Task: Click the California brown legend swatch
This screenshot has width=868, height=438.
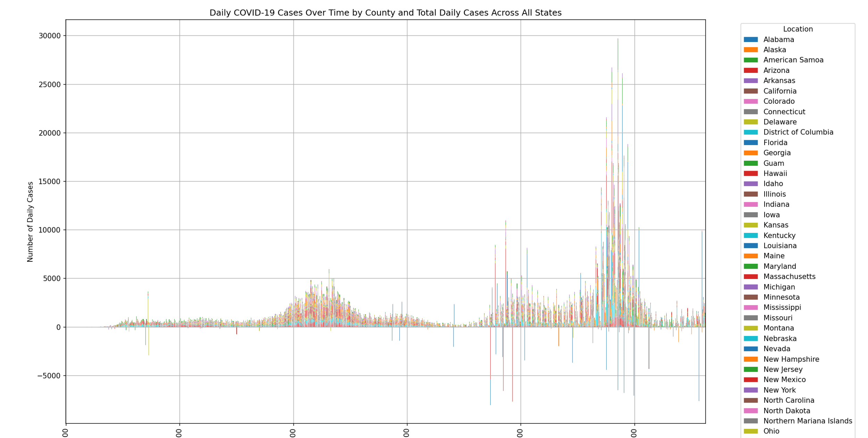Action: 750,91
